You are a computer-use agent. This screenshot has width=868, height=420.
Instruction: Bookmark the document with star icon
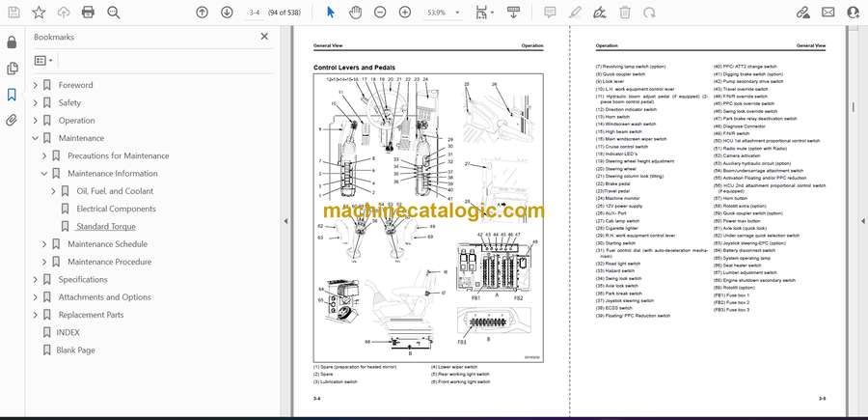[x=39, y=13]
